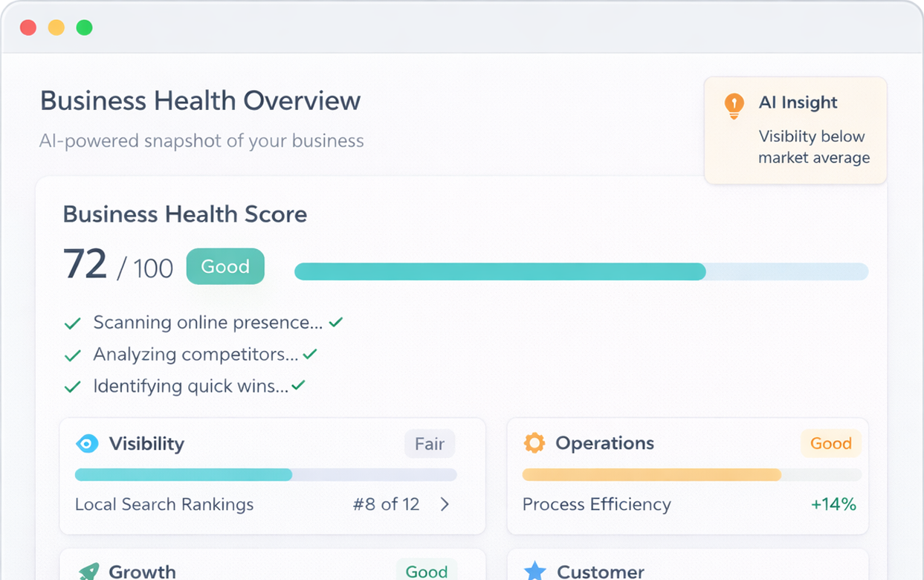Click checkmark before Identifying quick wins

tap(72, 387)
